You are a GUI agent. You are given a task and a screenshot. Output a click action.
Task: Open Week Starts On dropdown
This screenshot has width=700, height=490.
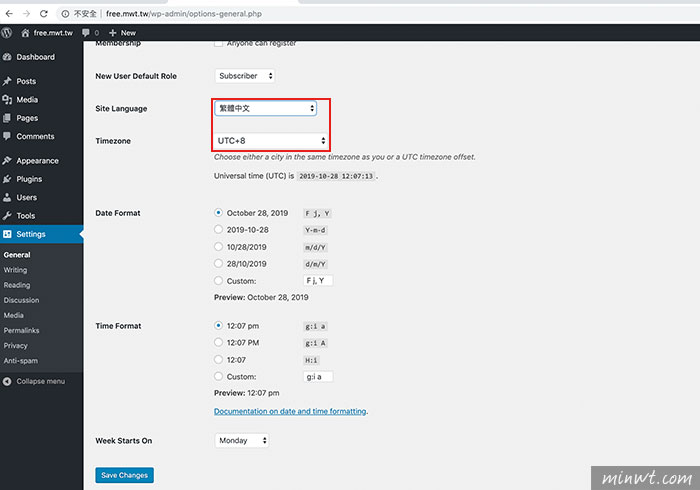point(242,440)
